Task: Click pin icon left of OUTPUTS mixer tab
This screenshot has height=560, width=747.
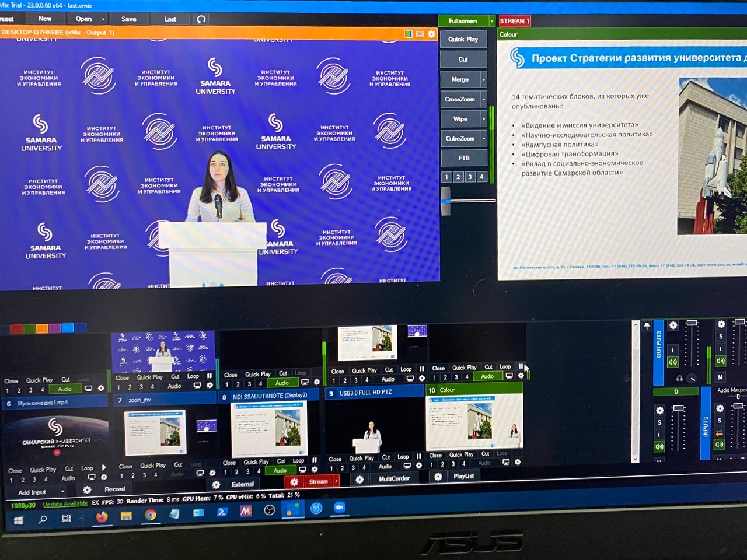Action: coord(647,326)
